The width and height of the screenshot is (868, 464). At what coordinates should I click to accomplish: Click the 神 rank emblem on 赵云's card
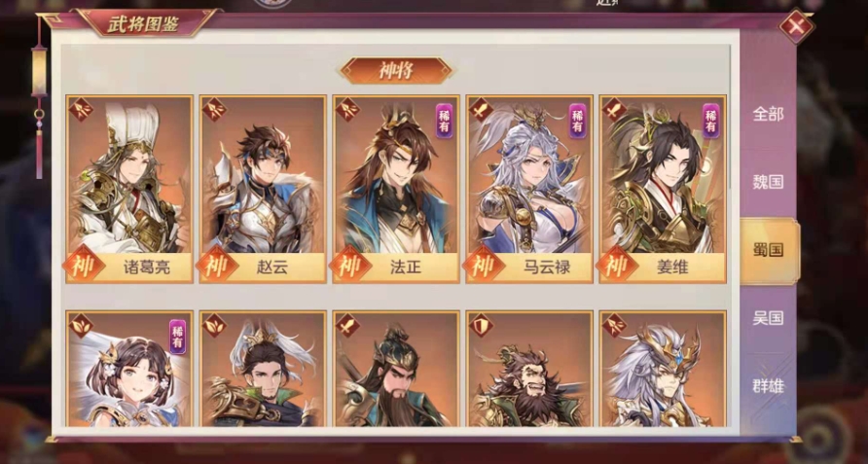pos(217,267)
